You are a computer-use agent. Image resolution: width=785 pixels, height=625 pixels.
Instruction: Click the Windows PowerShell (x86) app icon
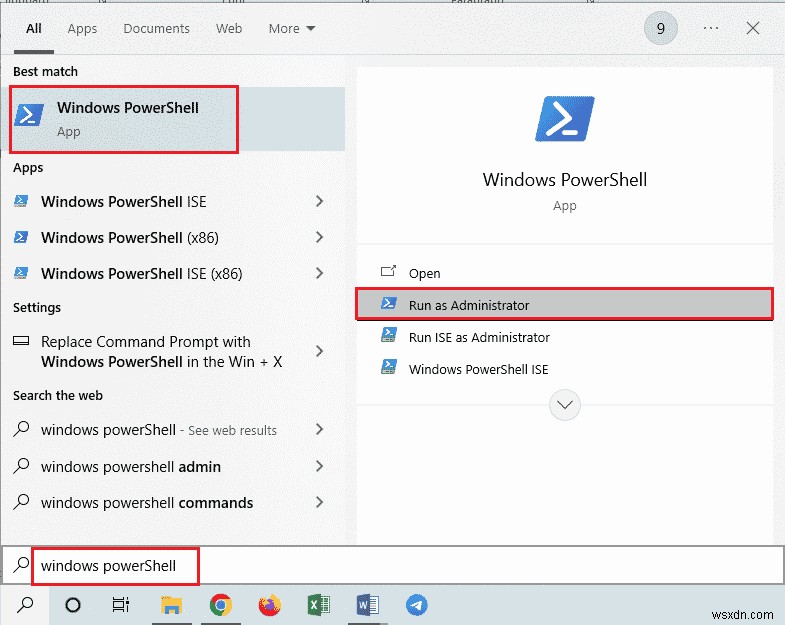tap(21, 237)
